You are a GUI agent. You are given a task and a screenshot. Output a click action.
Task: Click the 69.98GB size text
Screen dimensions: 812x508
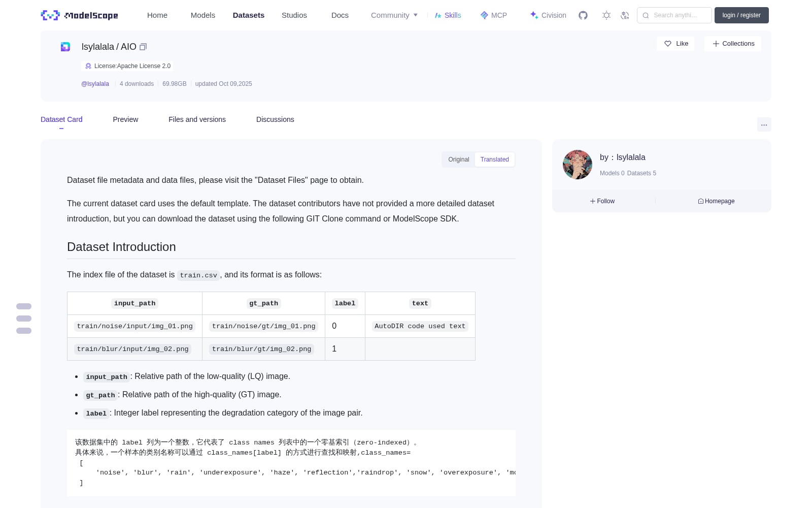point(175,84)
